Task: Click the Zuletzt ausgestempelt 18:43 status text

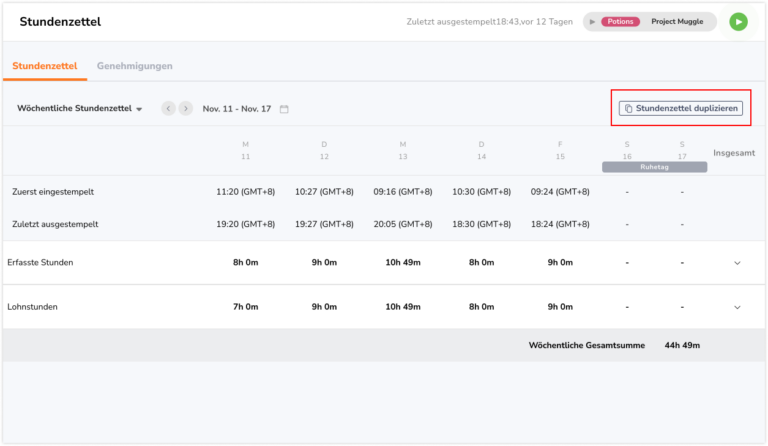Action: (489, 22)
